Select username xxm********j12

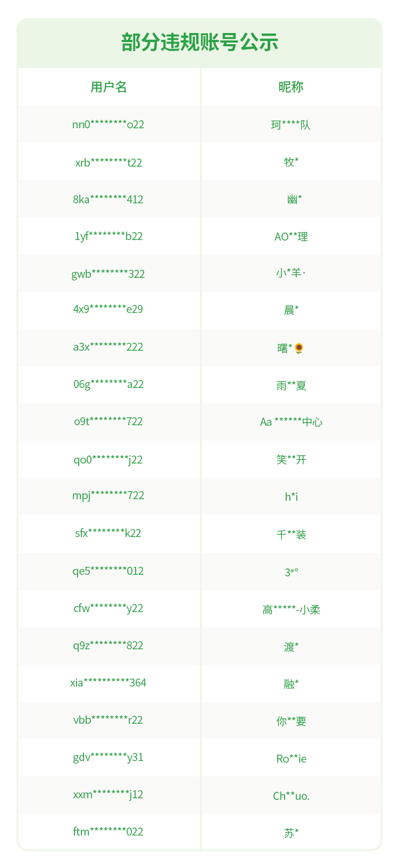click(109, 795)
